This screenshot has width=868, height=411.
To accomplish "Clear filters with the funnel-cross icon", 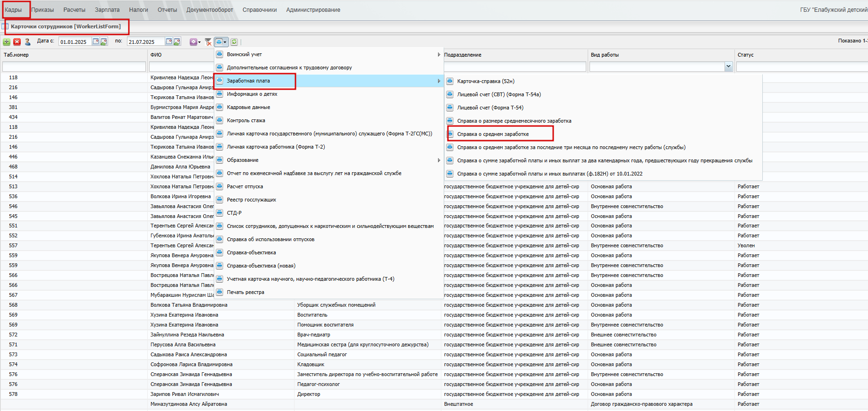I will pos(208,42).
